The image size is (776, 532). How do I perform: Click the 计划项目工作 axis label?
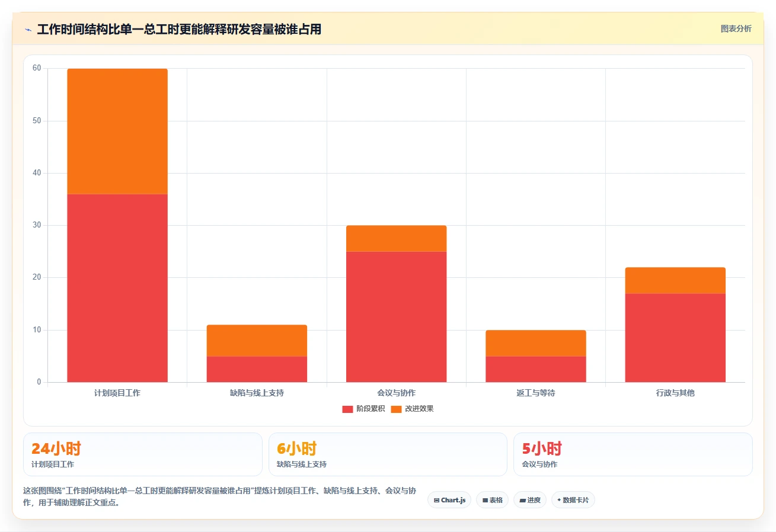(x=117, y=393)
